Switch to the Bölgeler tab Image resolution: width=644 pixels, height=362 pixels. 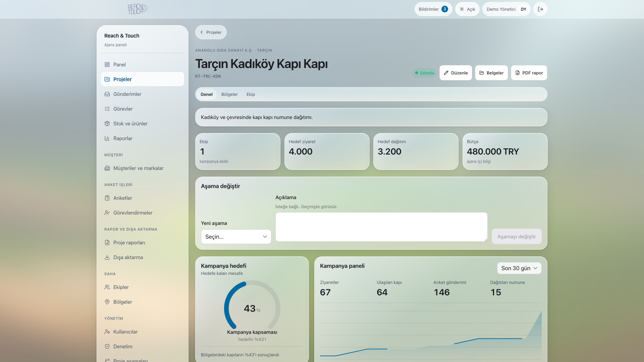coord(229,94)
